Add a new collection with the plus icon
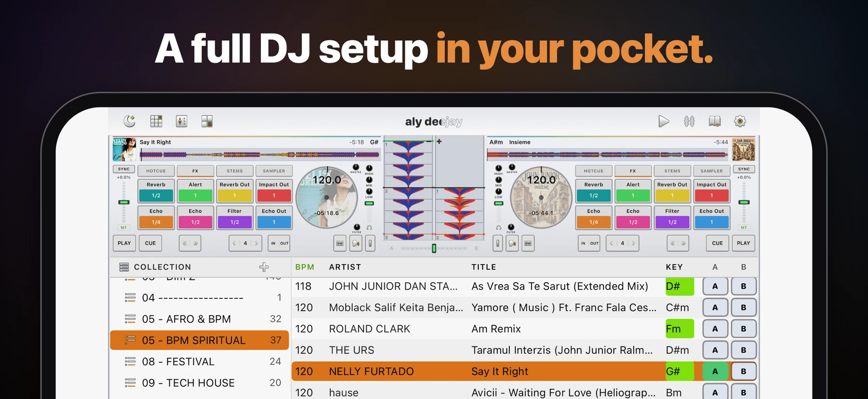868x399 pixels. coord(264,267)
